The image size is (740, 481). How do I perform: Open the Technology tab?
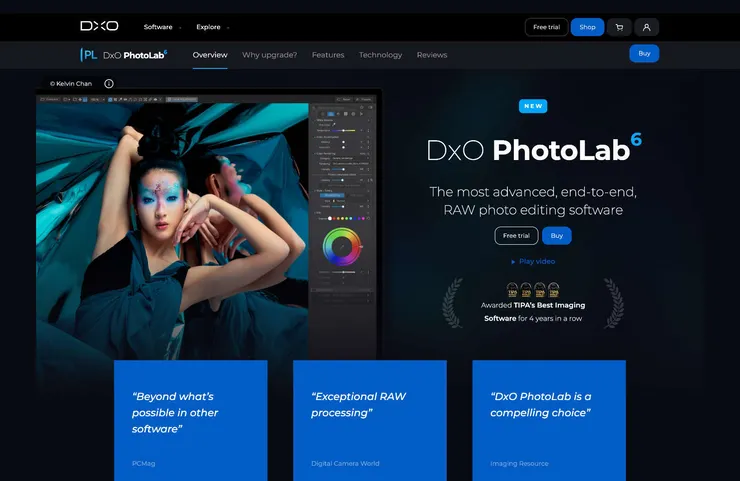click(380, 55)
